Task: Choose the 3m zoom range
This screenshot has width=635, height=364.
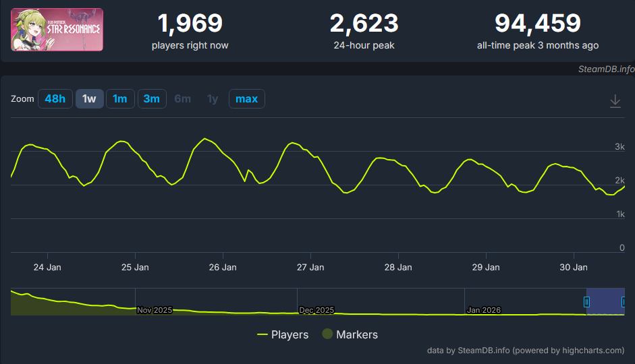Action: [x=152, y=98]
